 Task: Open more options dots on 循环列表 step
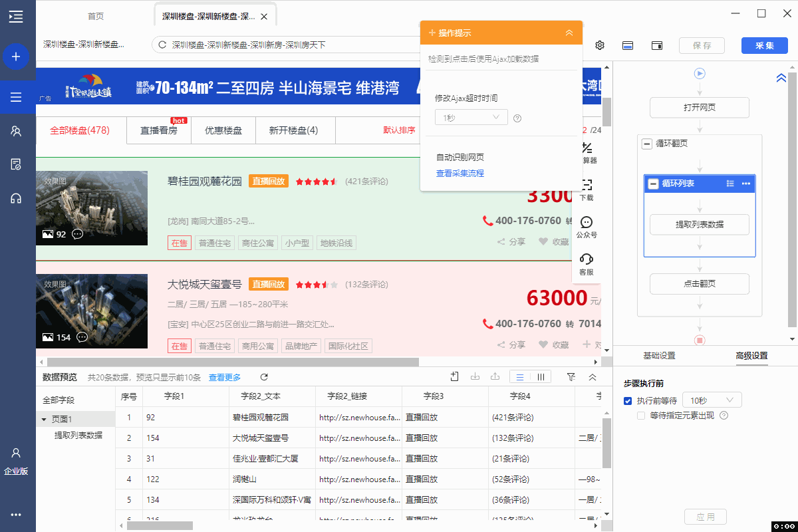pyautogui.click(x=746, y=184)
